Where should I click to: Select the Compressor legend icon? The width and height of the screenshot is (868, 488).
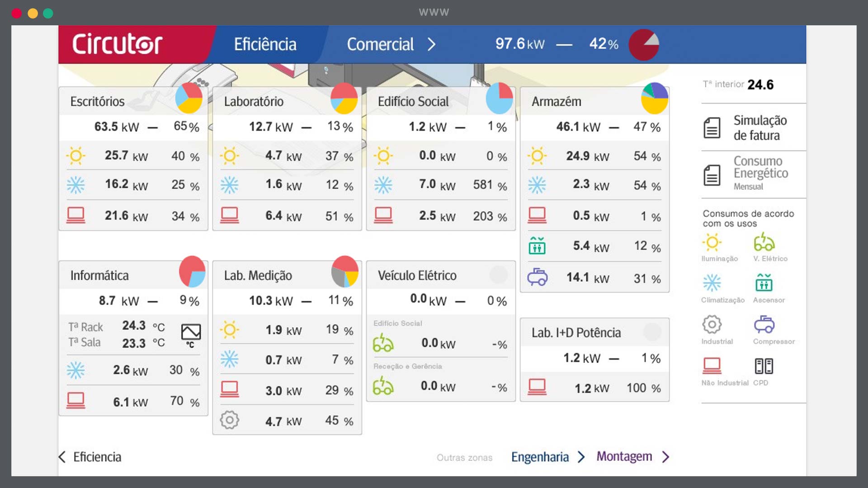pos(764,324)
